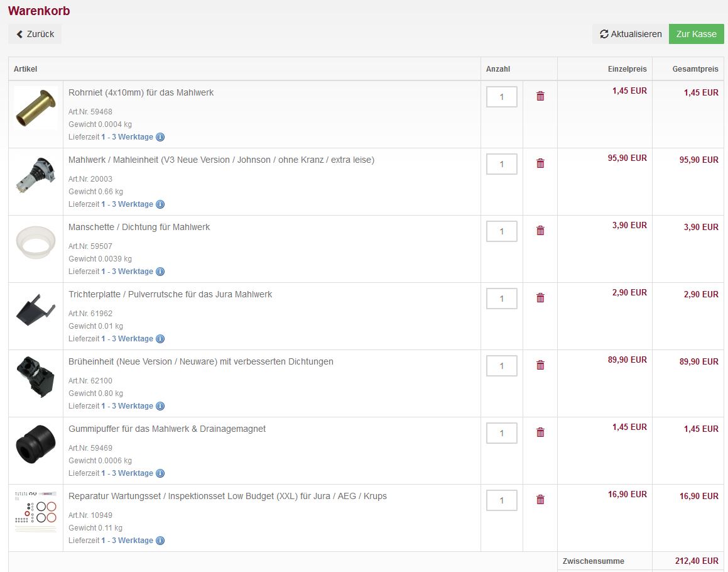728x572 pixels.
Task: Show delivery info icon for Brüheinheit
Action: (x=160, y=406)
